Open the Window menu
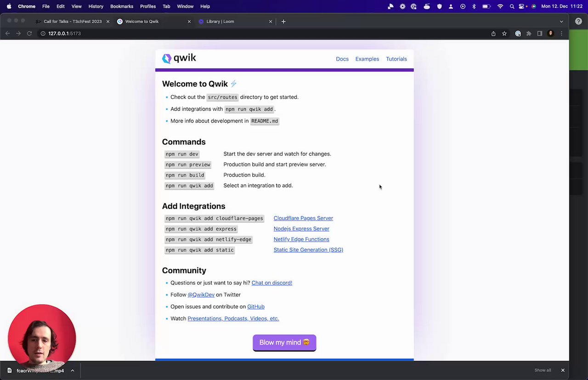Screen dimensions: 588x380 pyautogui.click(x=185, y=6)
